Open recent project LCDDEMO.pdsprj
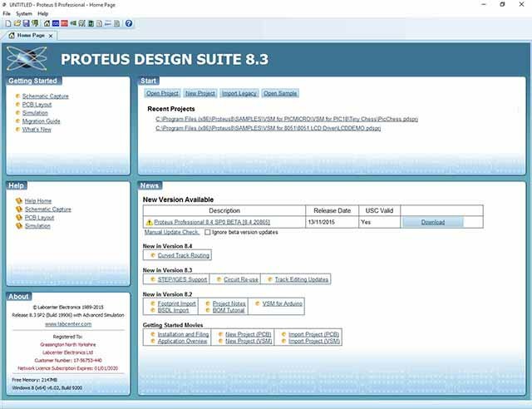Viewport: 532px width, 409px height. click(x=268, y=128)
